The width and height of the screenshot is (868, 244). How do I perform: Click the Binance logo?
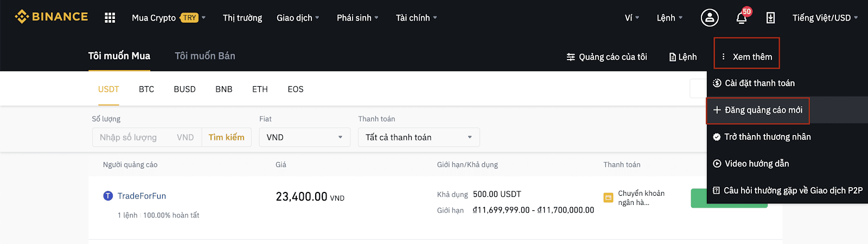pyautogui.click(x=52, y=17)
